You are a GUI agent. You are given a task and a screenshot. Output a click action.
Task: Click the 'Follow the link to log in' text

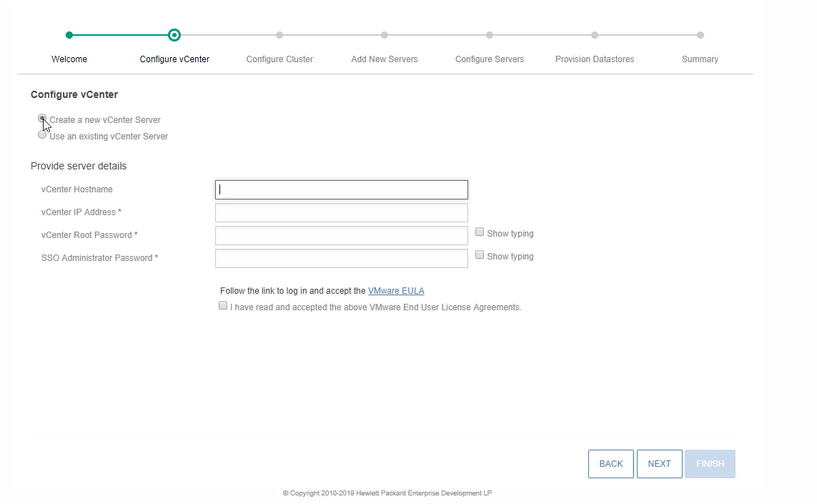pyautogui.click(x=293, y=291)
